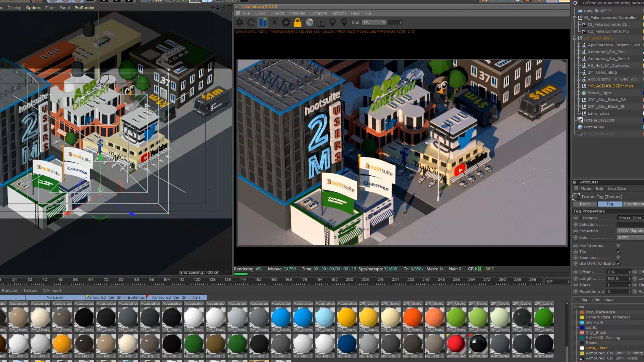Click the Street_Light object icon
This screenshot has width=644, height=362.
pos(584,93)
